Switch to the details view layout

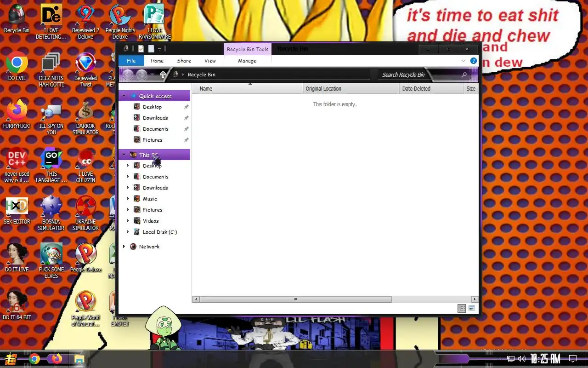pyautogui.click(x=462, y=308)
